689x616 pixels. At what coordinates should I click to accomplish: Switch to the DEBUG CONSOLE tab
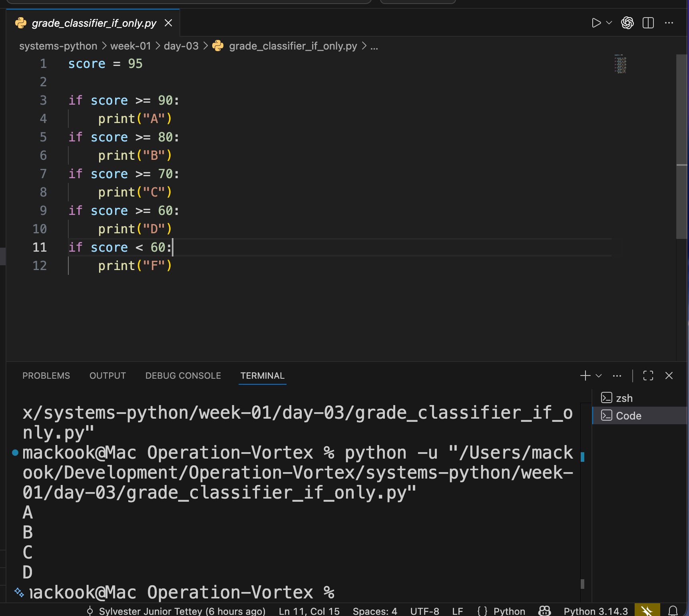click(x=183, y=376)
